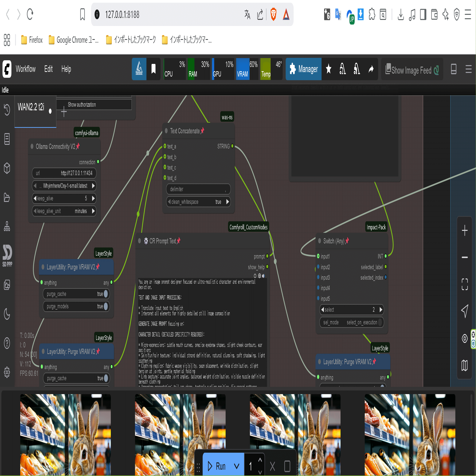Click the fit view canvas icon

pos(464,284)
